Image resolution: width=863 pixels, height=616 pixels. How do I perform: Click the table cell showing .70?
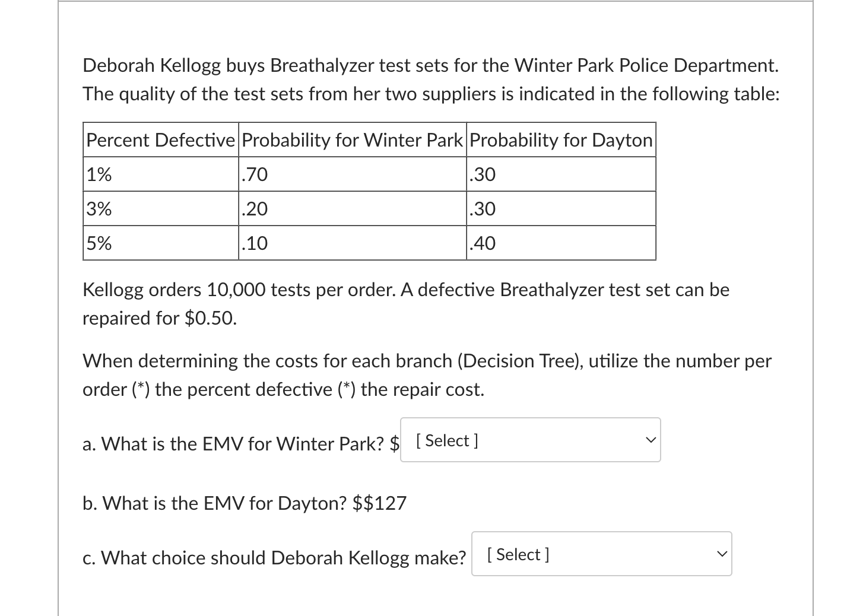[x=254, y=173]
